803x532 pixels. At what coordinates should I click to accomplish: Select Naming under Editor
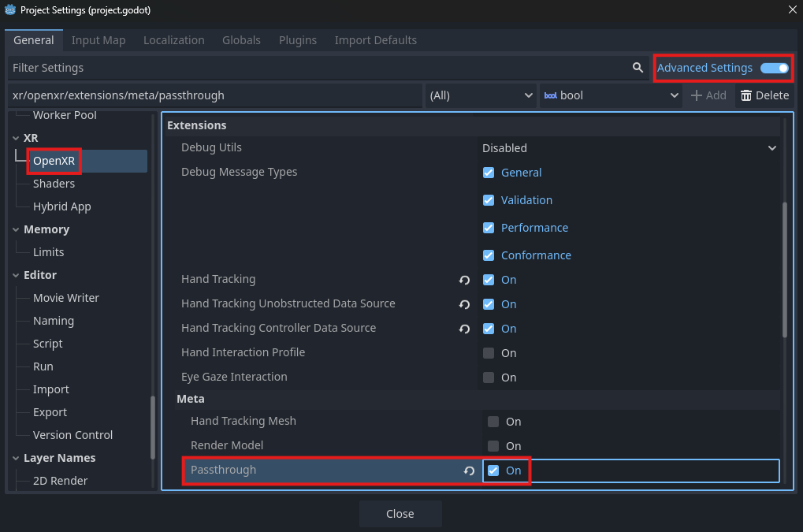pos(54,321)
